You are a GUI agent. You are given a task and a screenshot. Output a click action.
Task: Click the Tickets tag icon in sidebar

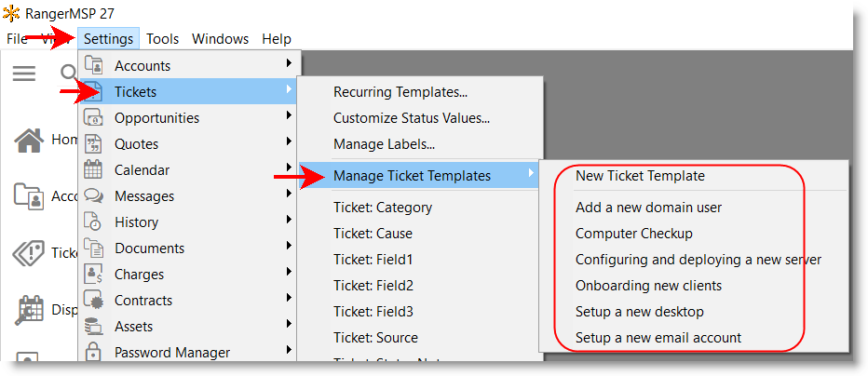tap(29, 253)
